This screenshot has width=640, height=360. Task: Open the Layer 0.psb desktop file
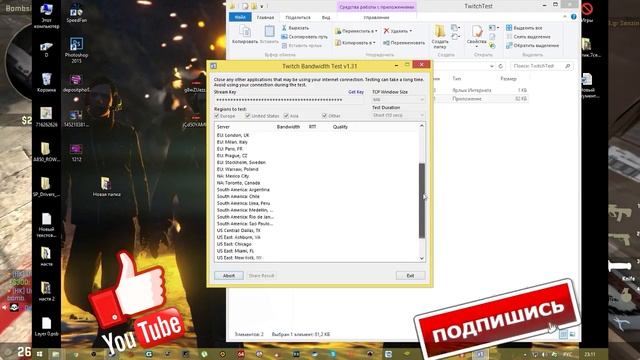tap(47, 326)
